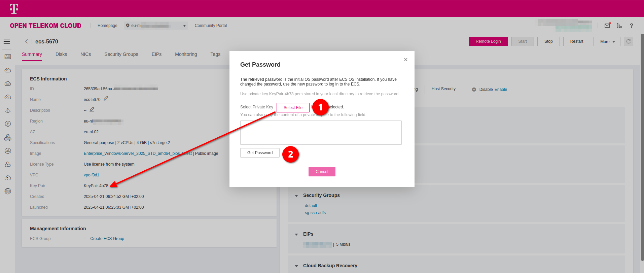Open the resource statistics chart icon

tap(619, 26)
